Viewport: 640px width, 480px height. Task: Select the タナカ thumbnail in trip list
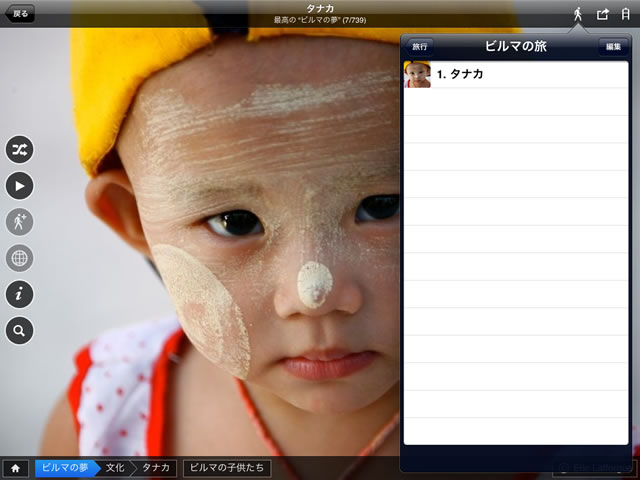point(417,74)
